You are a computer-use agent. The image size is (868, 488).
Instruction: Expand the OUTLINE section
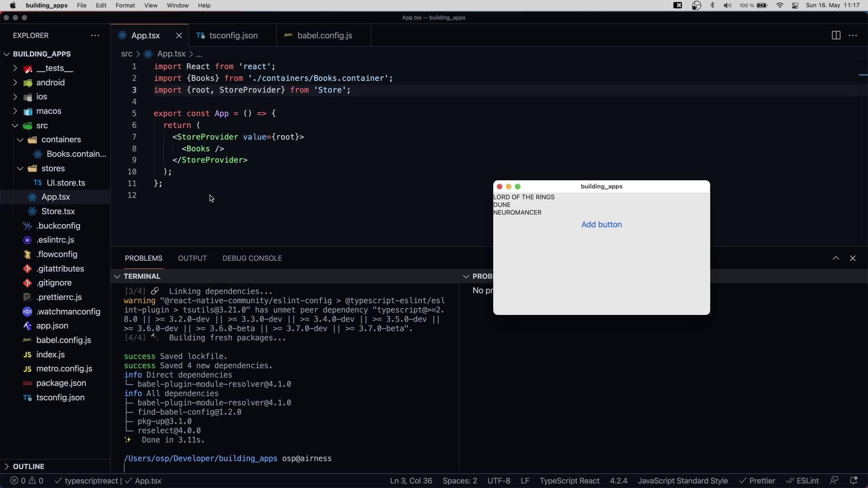coord(28,466)
